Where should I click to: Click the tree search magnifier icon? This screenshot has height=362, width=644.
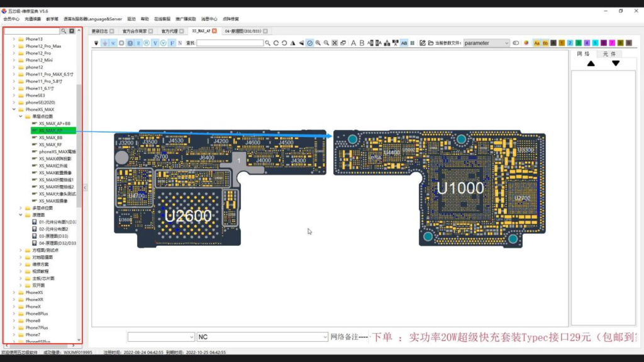pyautogui.click(x=64, y=31)
